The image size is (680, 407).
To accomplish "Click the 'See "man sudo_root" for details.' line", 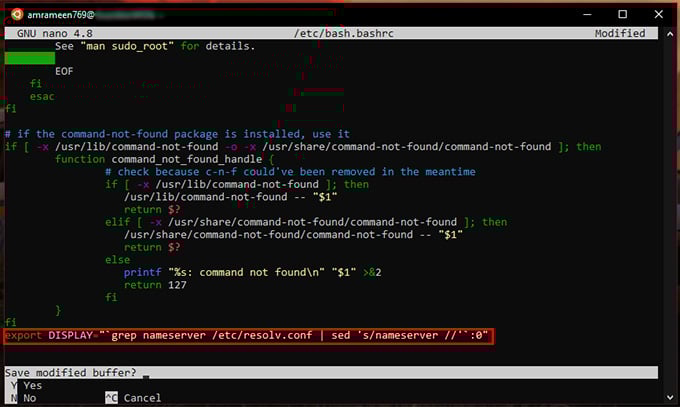I will (x=155, y=46).
